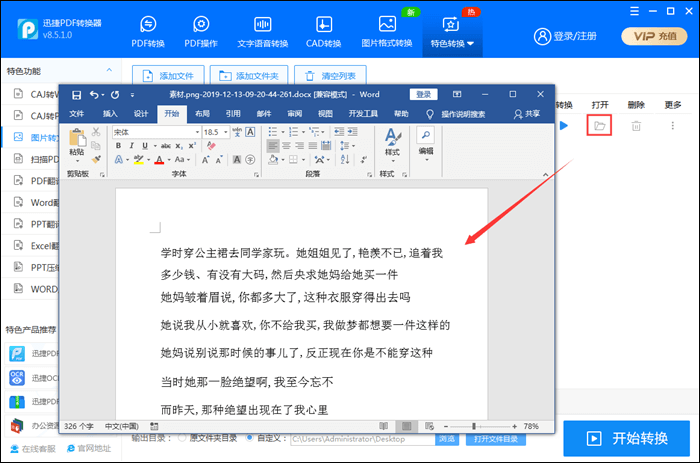Switch to the 插入 ribbon tab
The image size is (700, 463).
point(110,114)
